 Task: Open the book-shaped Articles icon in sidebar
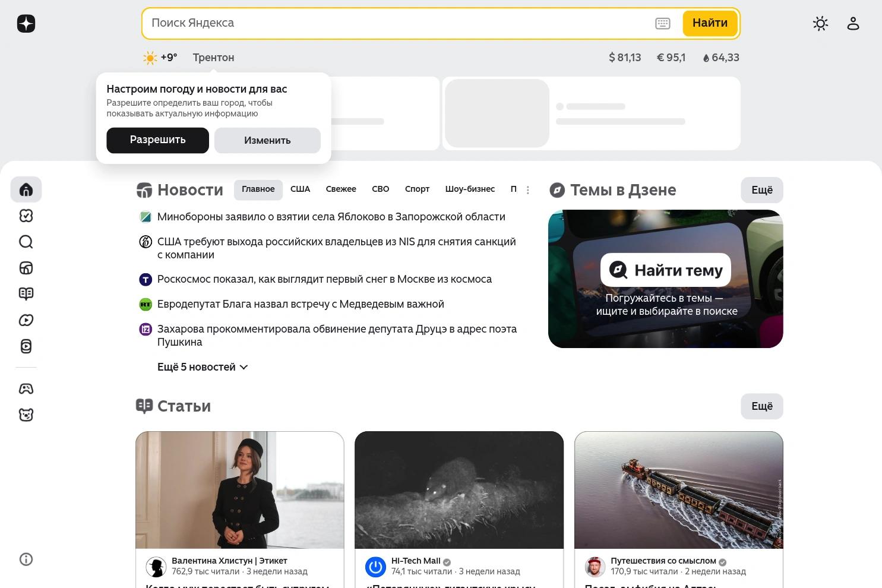click(26, 293)
